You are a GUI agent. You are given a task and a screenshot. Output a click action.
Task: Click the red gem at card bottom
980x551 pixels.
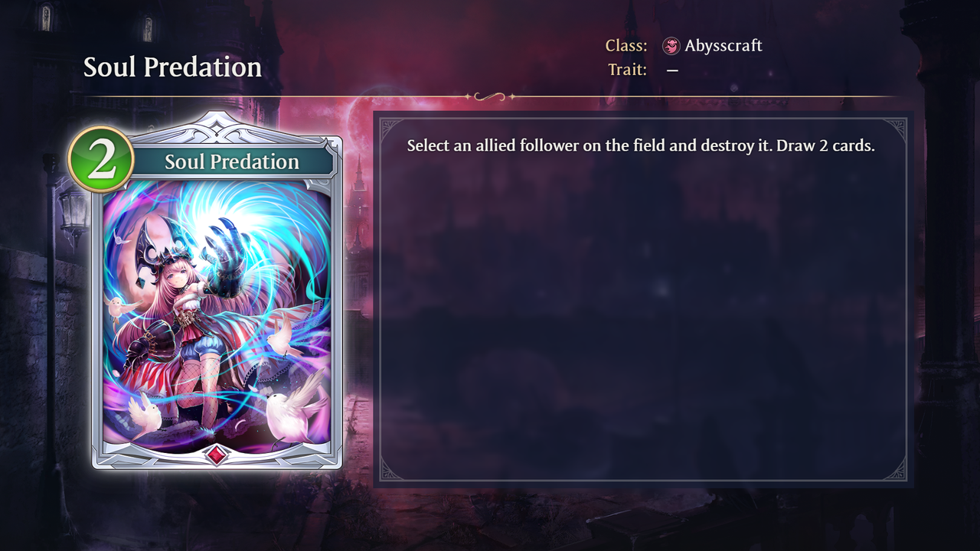coord(217,455)
